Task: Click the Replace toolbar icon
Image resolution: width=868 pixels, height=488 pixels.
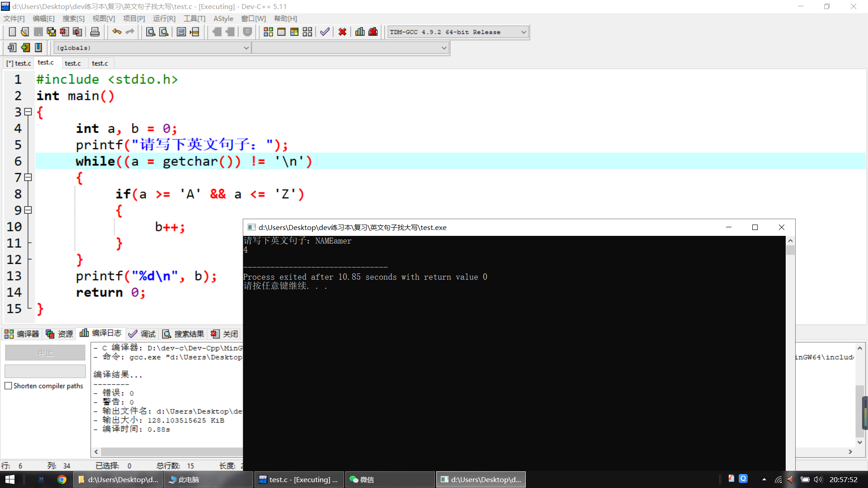Action: pos(164,32)
